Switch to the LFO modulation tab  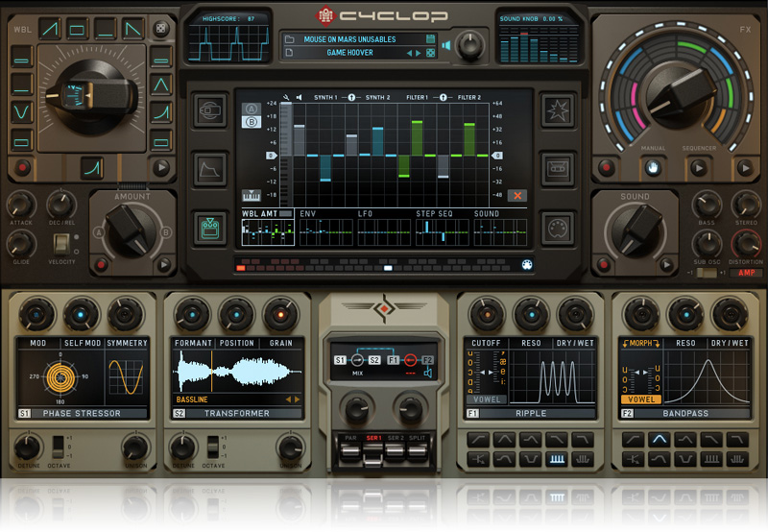(x=365, y=213)
